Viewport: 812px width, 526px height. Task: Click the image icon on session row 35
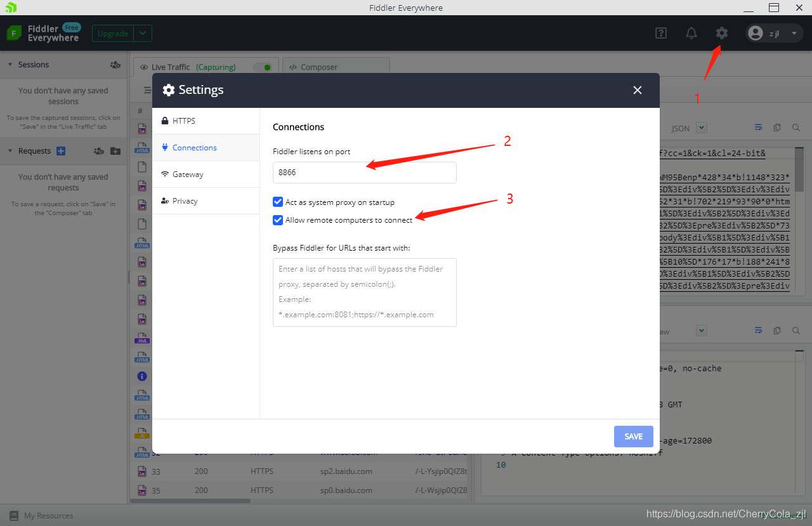[x=142, y=490]
